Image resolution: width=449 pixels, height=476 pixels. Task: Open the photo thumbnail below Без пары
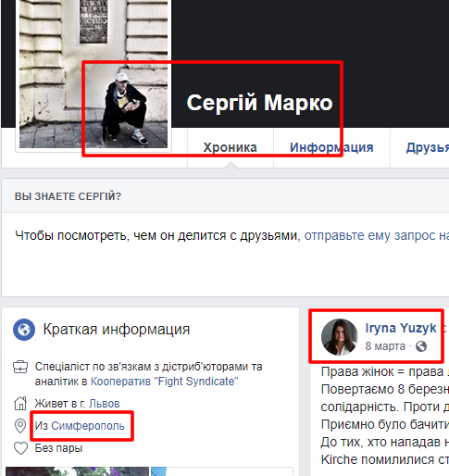point(77,471)
